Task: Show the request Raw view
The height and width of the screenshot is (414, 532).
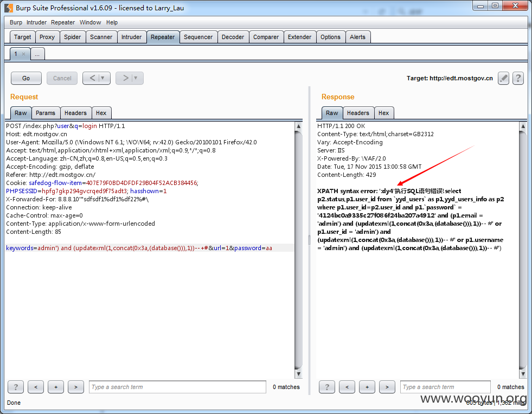Action: point(21,113)
